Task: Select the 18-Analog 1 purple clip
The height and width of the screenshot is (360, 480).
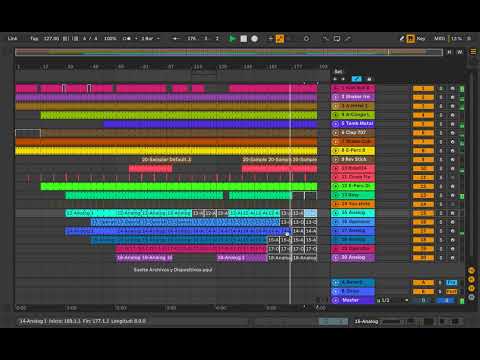Action: (241, 258)
